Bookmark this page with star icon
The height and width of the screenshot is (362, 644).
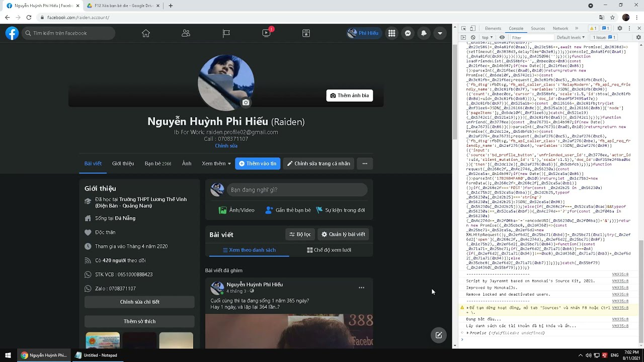[x=612, y=17]
